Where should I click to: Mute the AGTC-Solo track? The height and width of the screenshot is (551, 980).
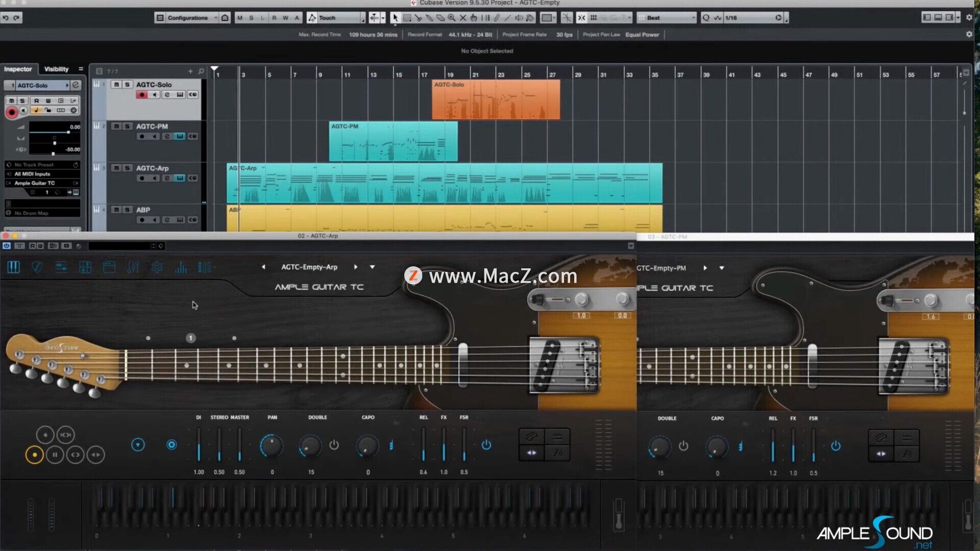click(x=116, y=85)
